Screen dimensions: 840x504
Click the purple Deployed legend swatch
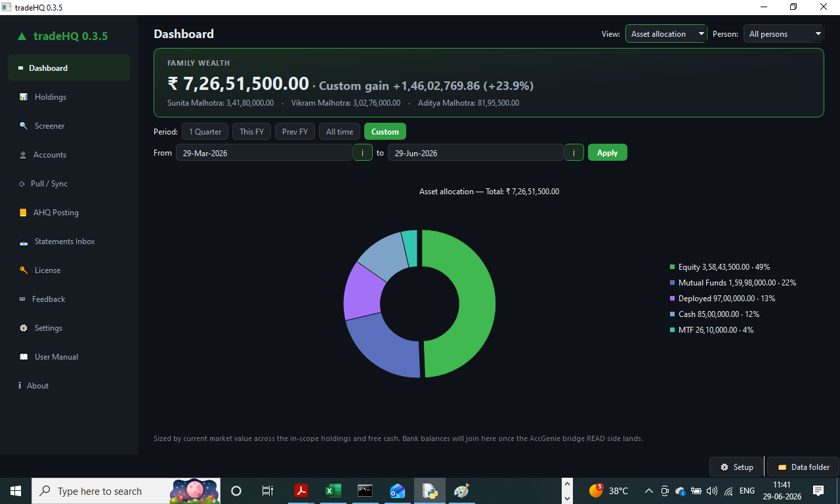coord(672,299)
